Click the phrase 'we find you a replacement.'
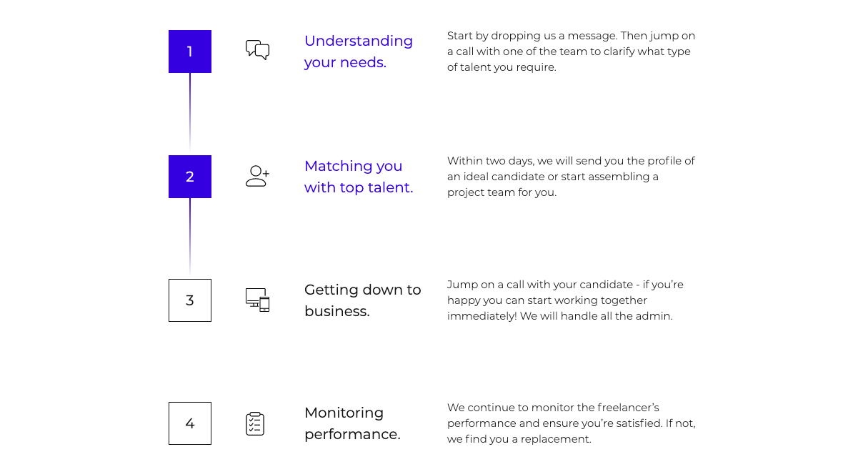Screen dimensions: 868x472 click(519, 439)
